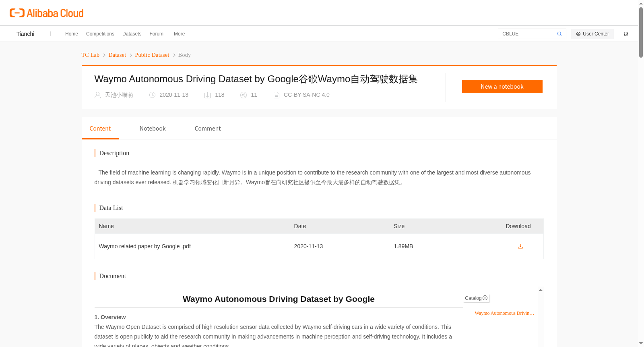Click the download count icon beside 118

pos(208,95)
